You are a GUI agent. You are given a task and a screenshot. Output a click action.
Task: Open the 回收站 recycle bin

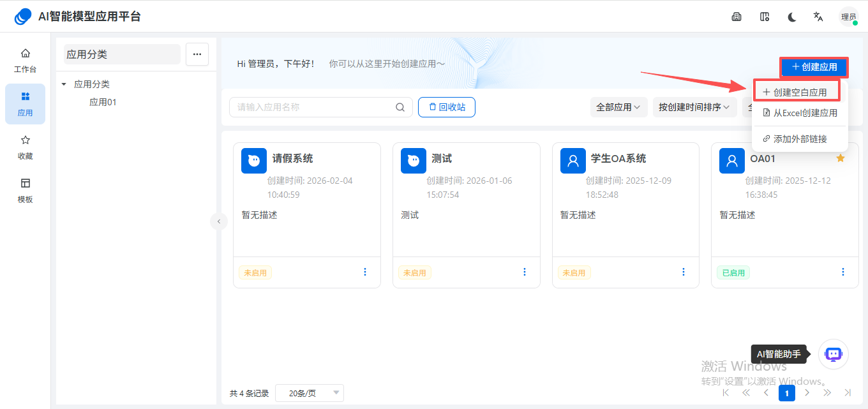click(447, 107)
